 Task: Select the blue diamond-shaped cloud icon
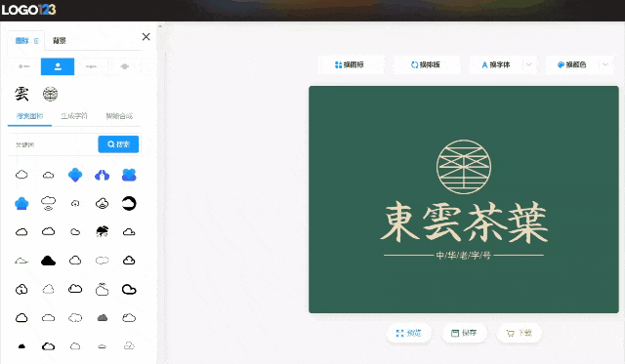click(x=75, y=175)
